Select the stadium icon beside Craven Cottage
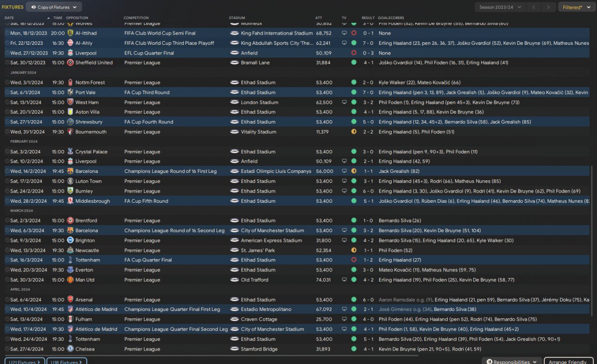Viewport: 597px width, 364px height. pyautogui.click(x=235, y=319)
